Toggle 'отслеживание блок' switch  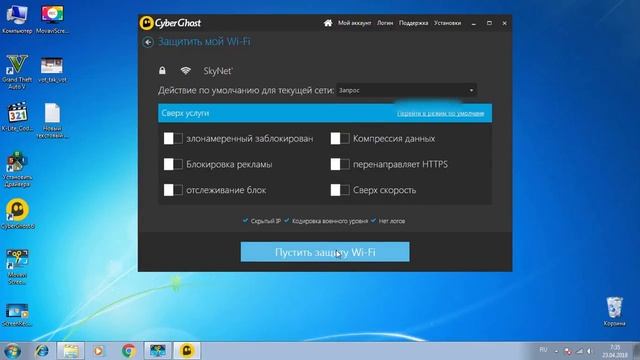[x=173, y=190]
